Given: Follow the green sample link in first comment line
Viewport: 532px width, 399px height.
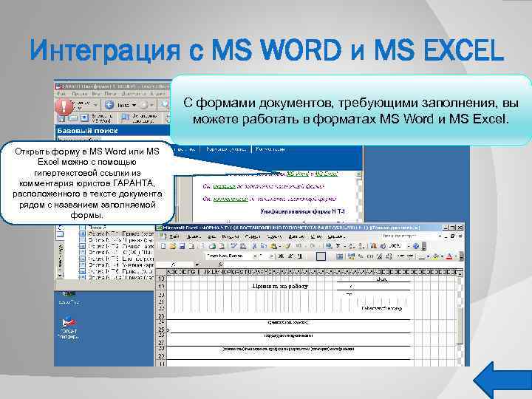Looking at the screenshot, I should tap(225, 186).
